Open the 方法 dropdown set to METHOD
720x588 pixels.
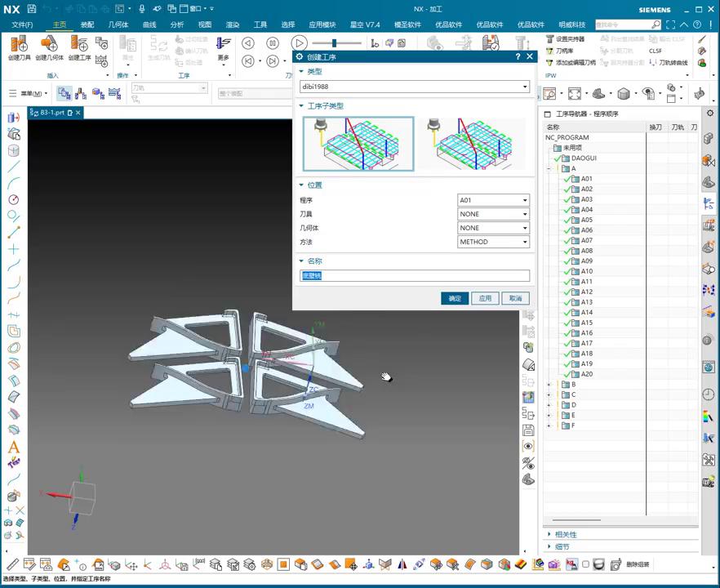[493, 242]
